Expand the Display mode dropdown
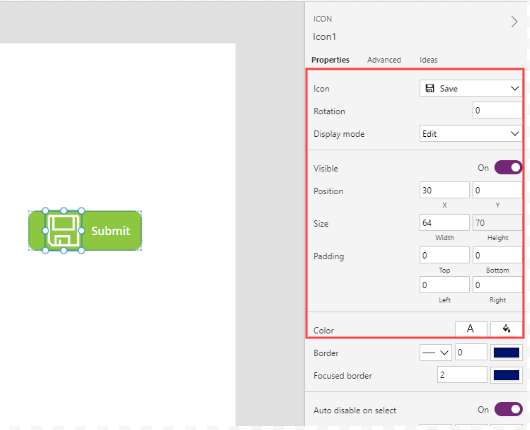 tap(471, 134)
